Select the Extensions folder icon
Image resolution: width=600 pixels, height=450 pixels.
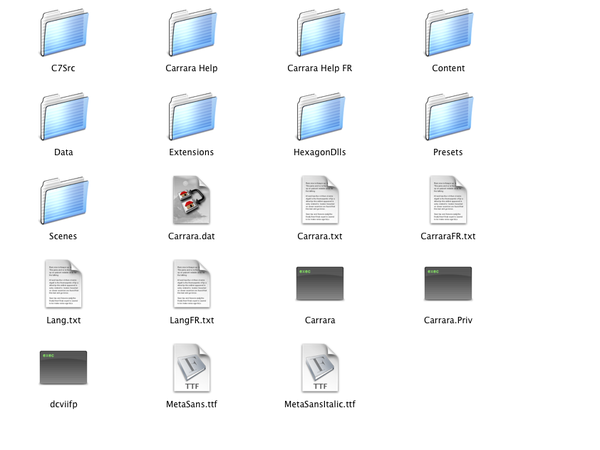point(192,116)
